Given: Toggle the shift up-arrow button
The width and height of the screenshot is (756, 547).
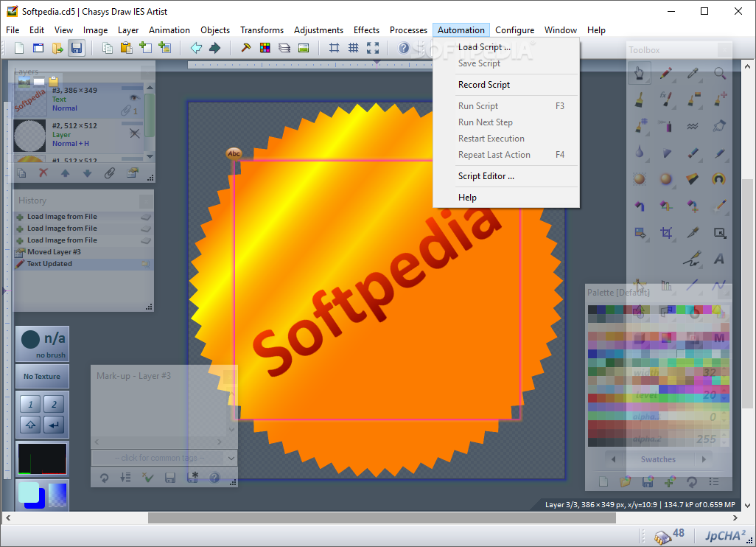Looking at the screenshot, I should tap(30, 425).
